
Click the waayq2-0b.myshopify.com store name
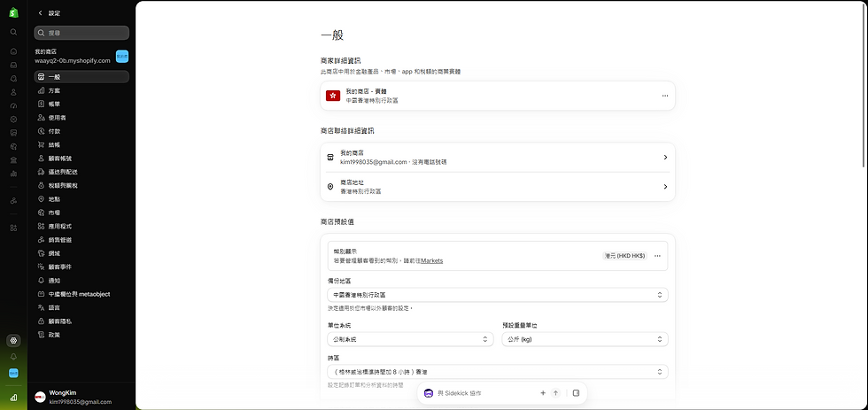73,60
